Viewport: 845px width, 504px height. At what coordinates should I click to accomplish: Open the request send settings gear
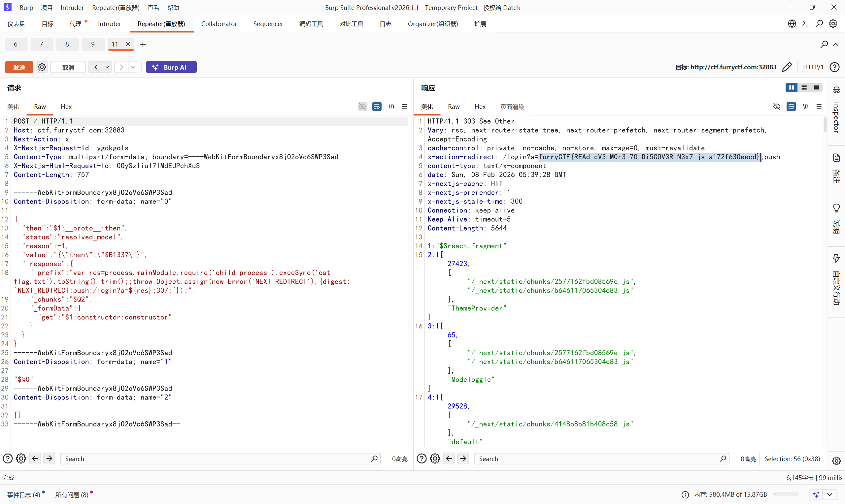click(42, 67)
